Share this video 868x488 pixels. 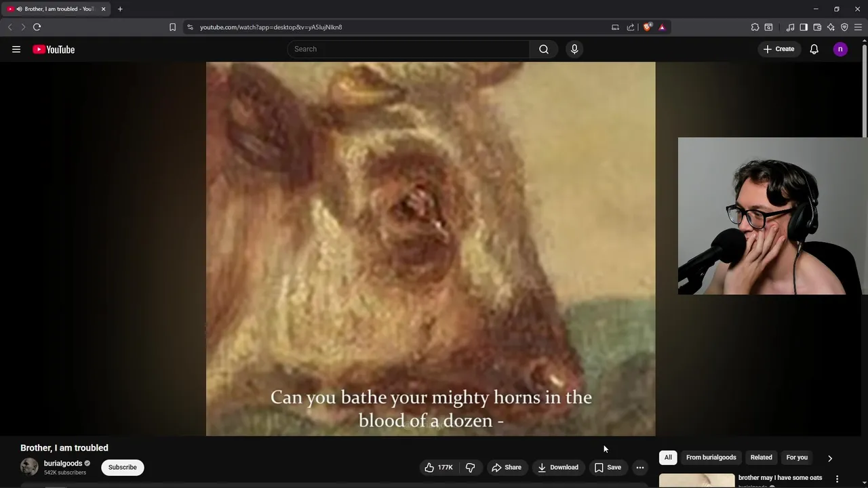pos(507,467)
